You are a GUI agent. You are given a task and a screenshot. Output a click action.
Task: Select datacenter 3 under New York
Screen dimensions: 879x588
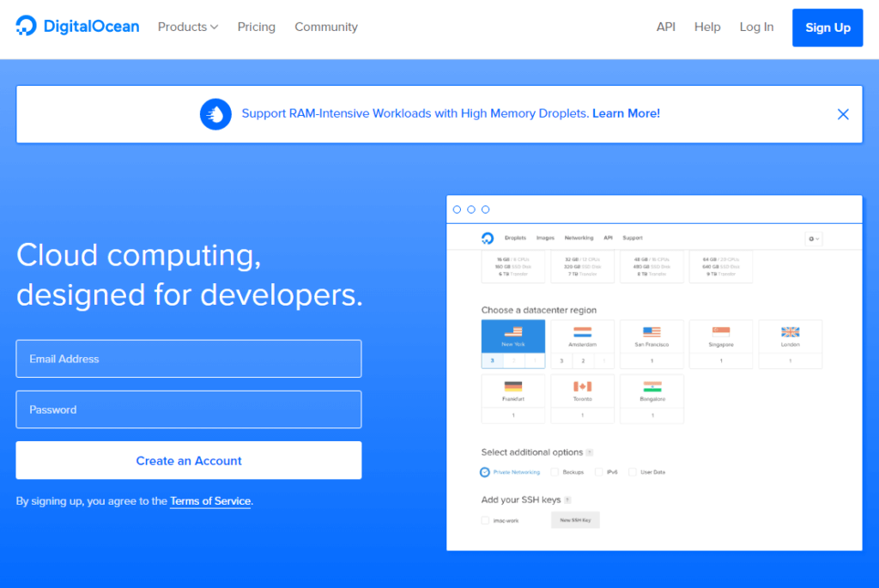click(492, 361)
